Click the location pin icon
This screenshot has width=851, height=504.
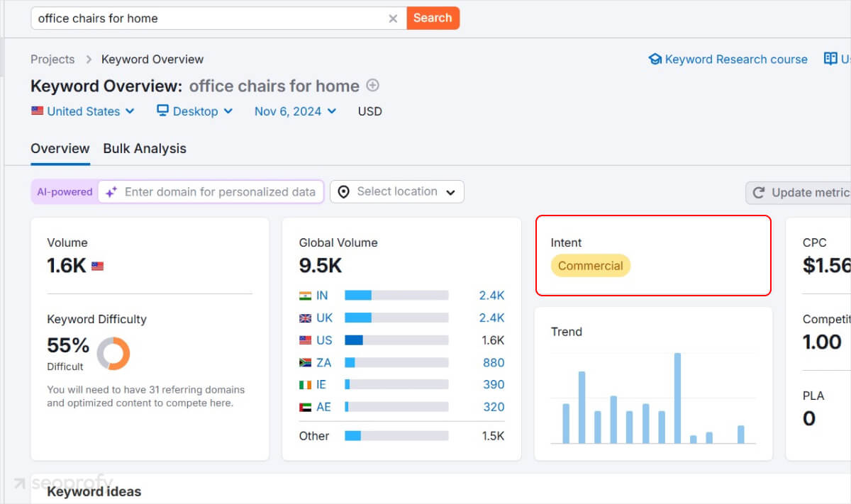tap(344, 192)
